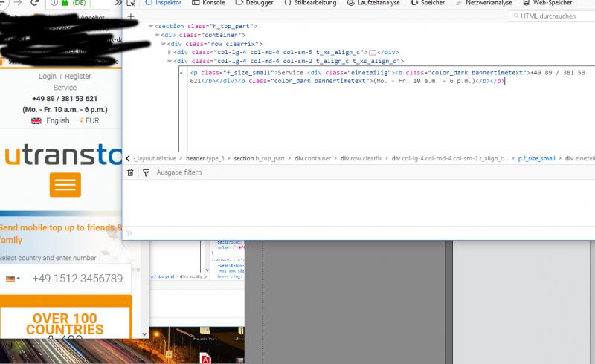Collapse the div container node
The width and height of the screenshot is (595, 364).
coord(158,36)
